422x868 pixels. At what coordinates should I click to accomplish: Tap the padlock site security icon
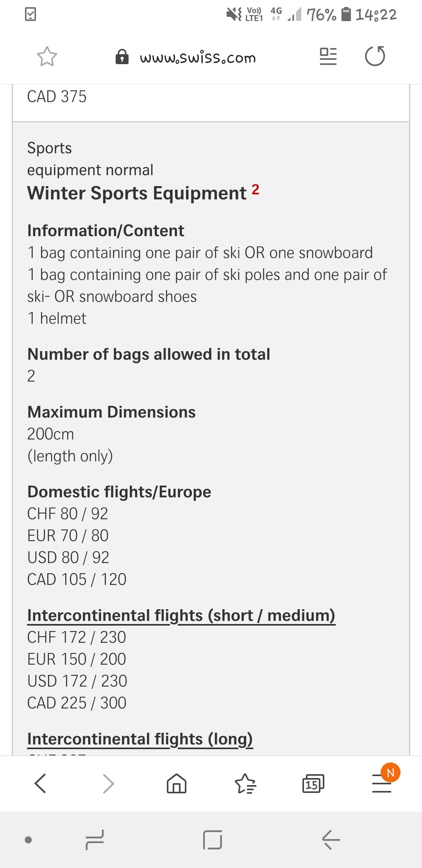point(122,57)
